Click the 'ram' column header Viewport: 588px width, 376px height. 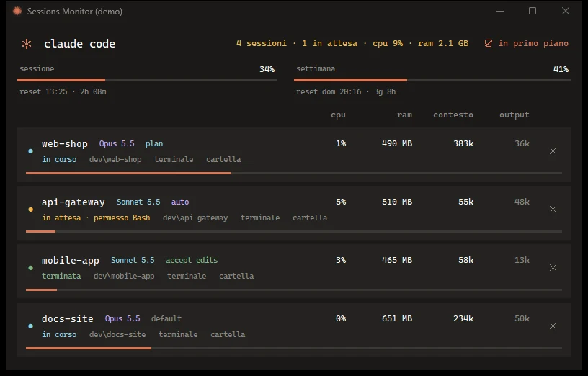[x=404, y=115]
